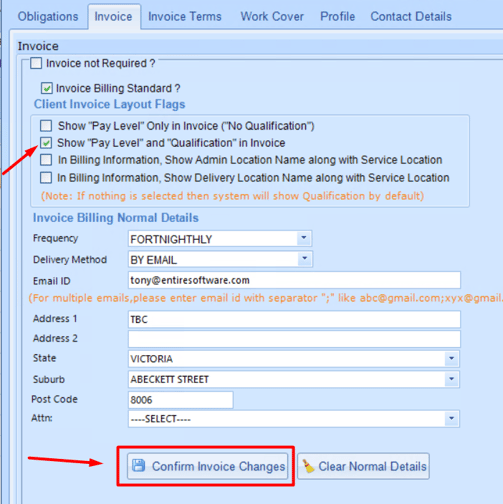Click the floppy disk save icon

(138, 465)
